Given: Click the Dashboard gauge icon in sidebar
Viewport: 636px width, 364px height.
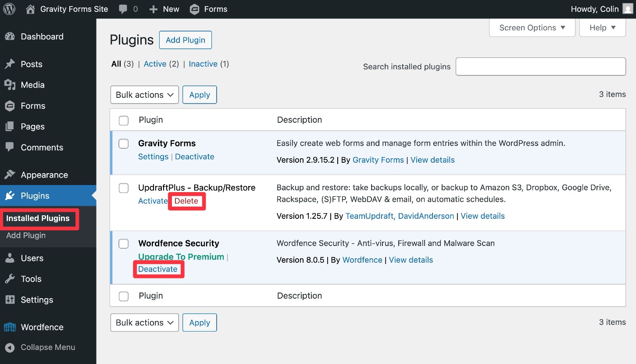Looking at the screenshot, I should tap(10, 36).
